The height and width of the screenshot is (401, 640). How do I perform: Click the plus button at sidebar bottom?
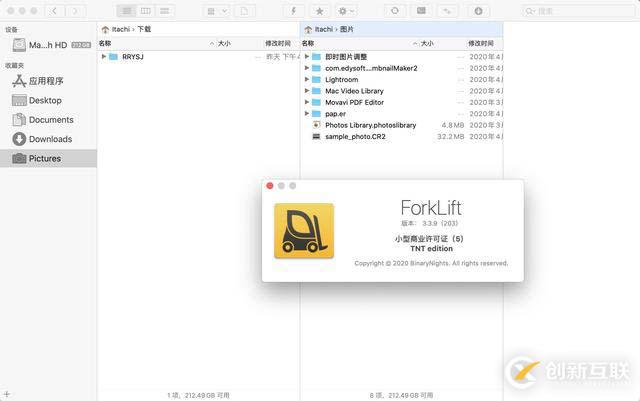pos(7,394)
